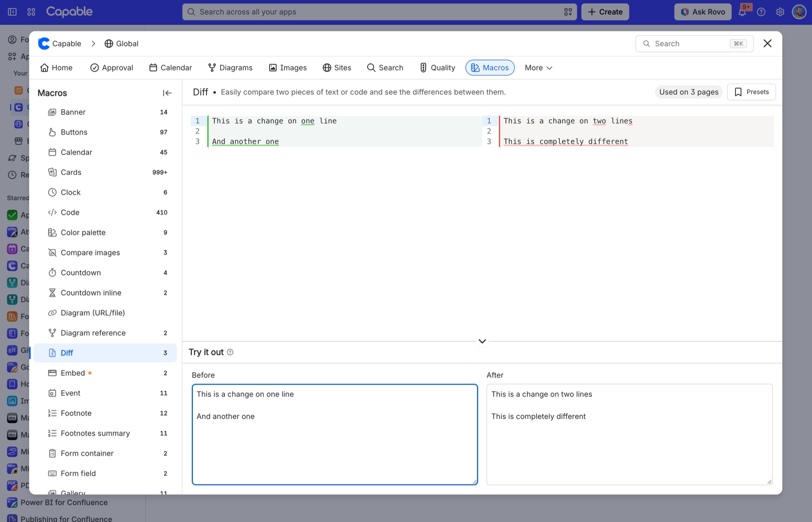Open the user avatar profile menu

799,12
